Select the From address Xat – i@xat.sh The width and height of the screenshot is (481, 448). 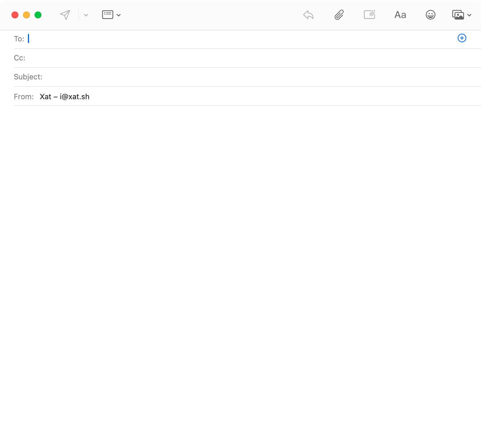64,97
